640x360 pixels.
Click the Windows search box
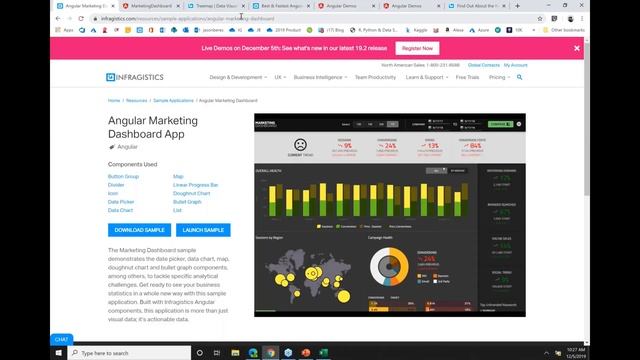pos(129,353)
